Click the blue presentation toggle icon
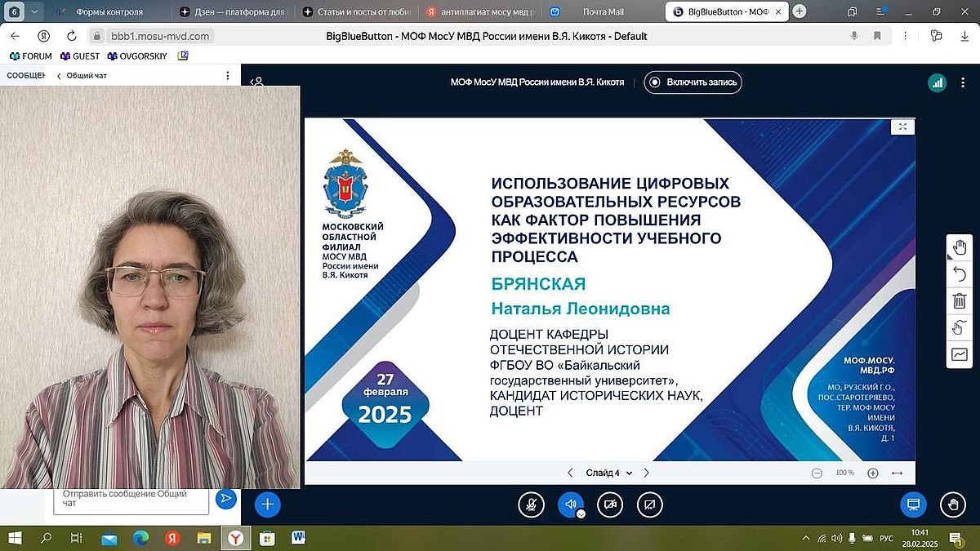 (913, 504)
